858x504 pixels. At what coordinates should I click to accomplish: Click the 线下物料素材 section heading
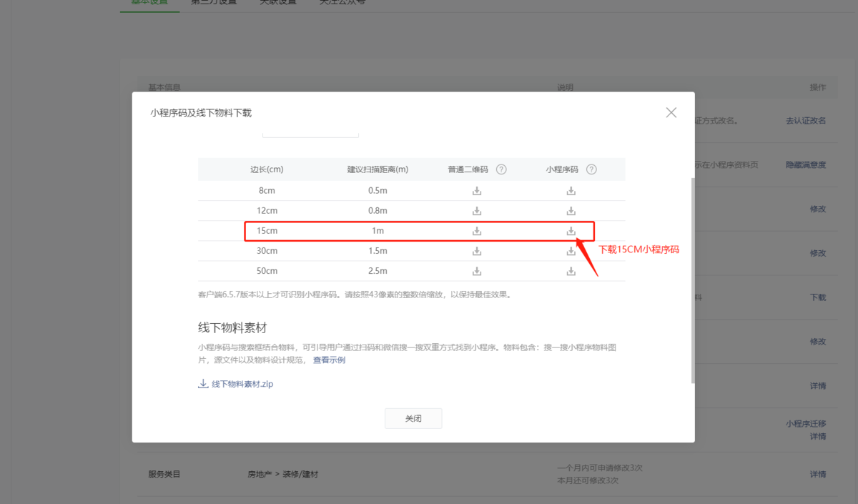(x=232, y=327)
